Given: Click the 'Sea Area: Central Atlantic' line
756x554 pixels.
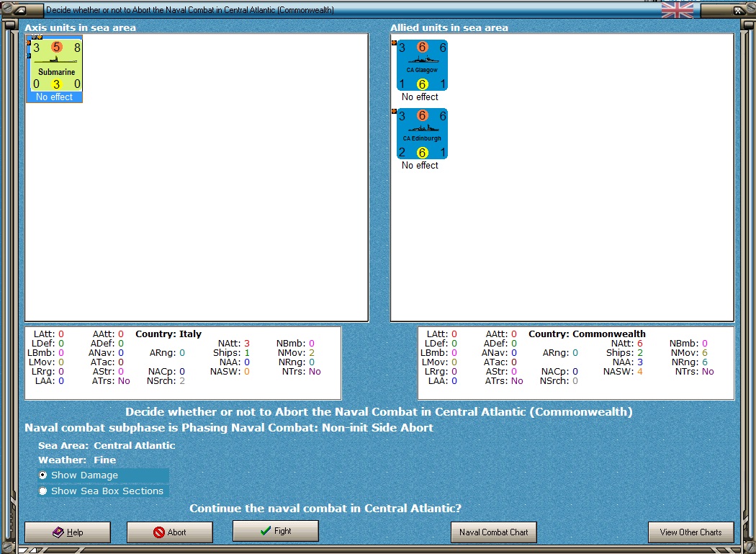Looking at the screenshot, I should tap(107, 445).
